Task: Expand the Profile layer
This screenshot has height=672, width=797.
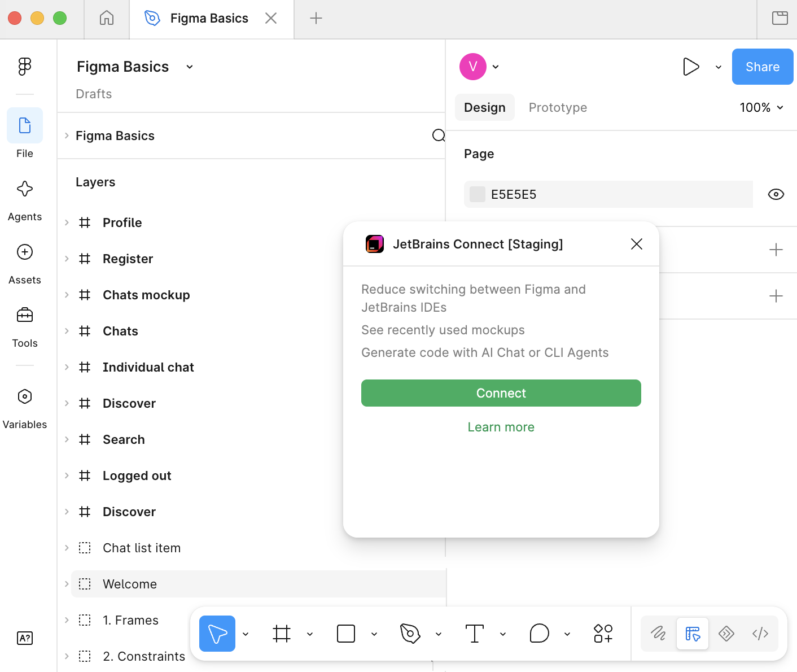Action: coord(67,222)
